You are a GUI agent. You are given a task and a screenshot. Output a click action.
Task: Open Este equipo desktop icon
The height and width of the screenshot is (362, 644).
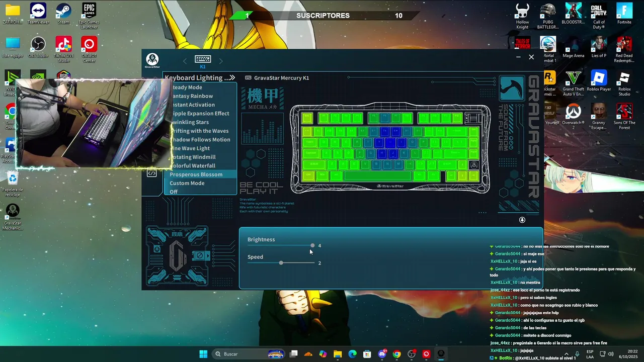tap(13, 48)
